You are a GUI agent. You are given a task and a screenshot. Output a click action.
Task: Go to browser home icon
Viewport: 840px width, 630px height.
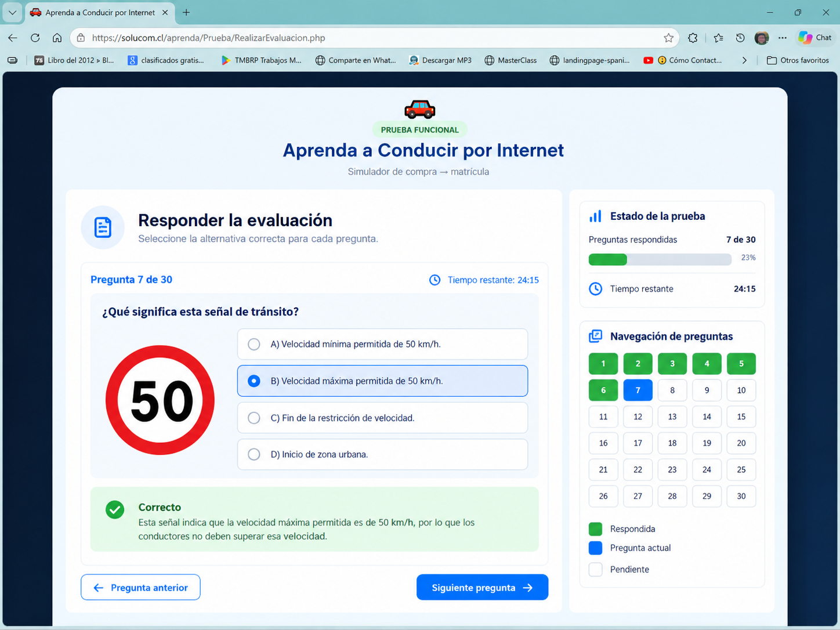[57, 38]
